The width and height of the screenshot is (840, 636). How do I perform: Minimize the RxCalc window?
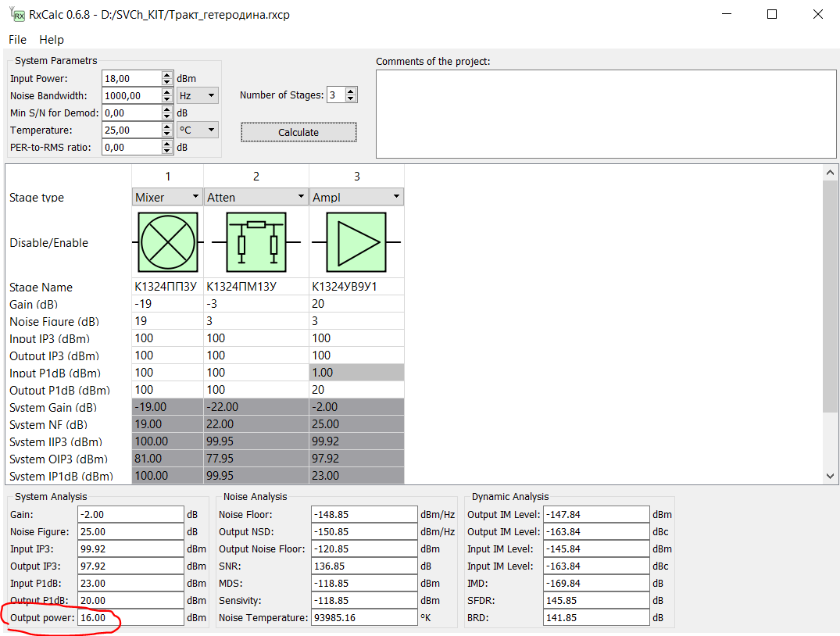pyautogui.click(x=727, y=15)
